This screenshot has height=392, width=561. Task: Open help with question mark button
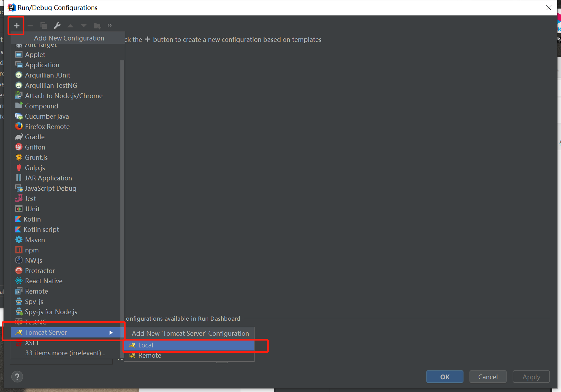click(x=17, y=377)
